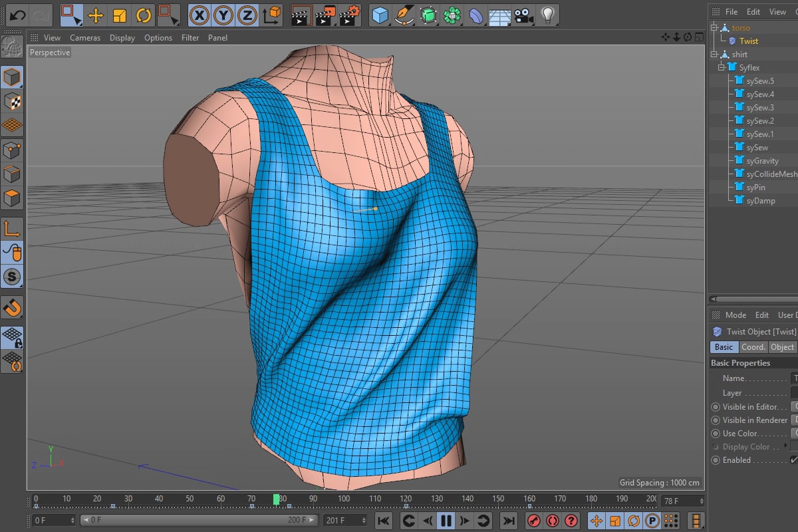Open the Coord. attributes tab
Screen dimensions: 798x532
[753, 347]
